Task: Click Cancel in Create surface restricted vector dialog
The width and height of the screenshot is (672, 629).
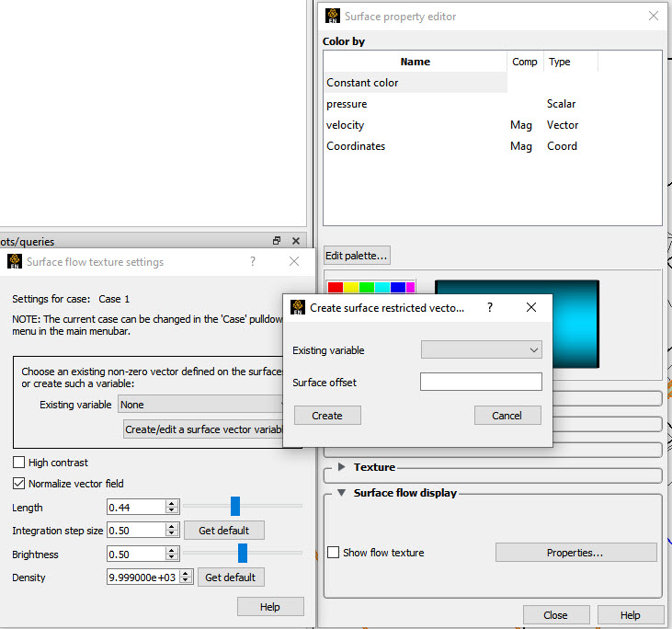Action: [x=507, y=415]
